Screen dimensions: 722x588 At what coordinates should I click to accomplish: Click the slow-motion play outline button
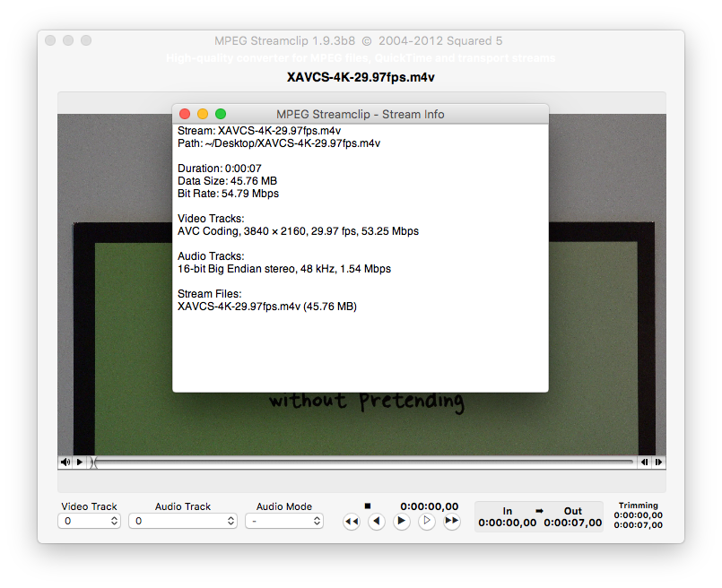point(427,522)
